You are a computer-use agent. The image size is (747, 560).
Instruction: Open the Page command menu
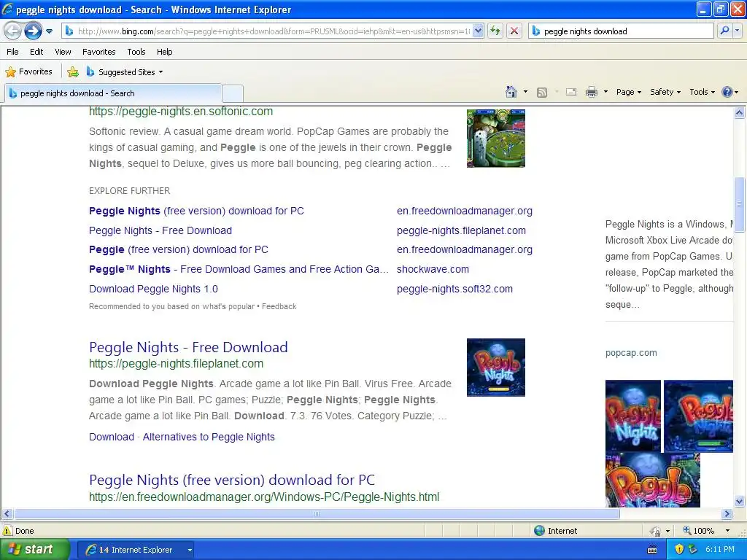click(628, 92)
